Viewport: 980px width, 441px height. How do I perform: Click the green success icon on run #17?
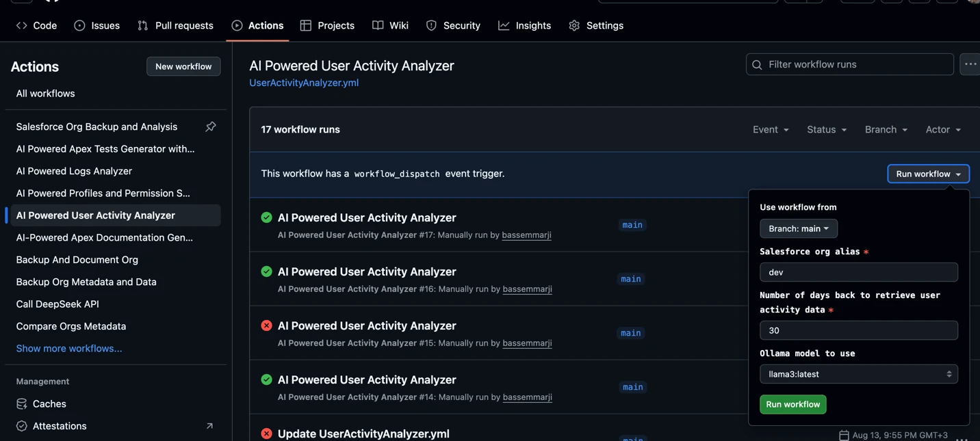tap(266, 217)
